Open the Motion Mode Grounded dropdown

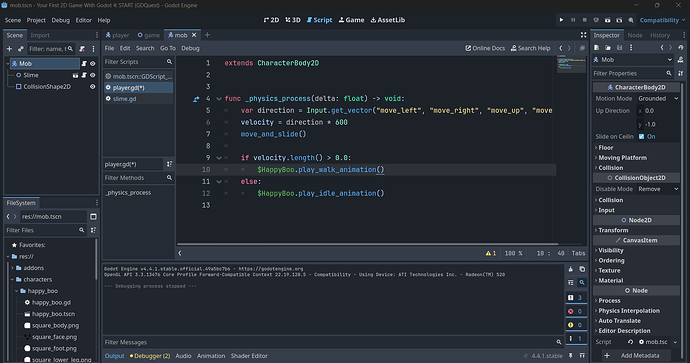click(658, 99)
